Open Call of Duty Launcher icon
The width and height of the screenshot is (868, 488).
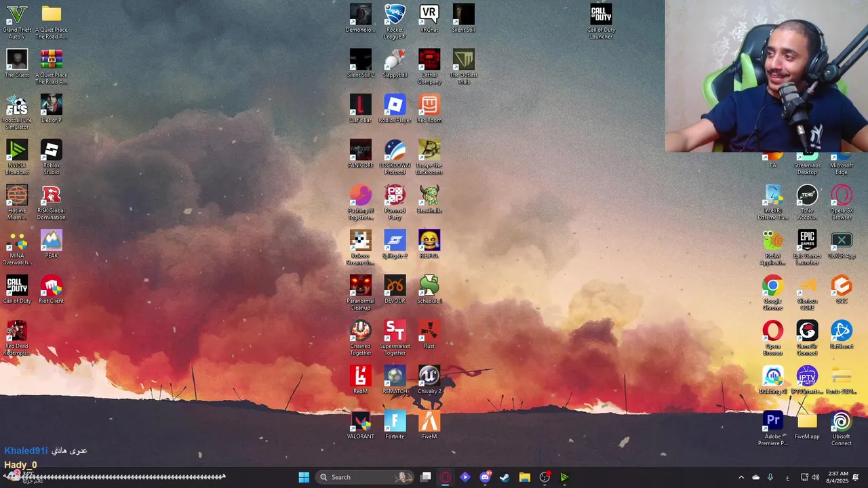point(601,22)
